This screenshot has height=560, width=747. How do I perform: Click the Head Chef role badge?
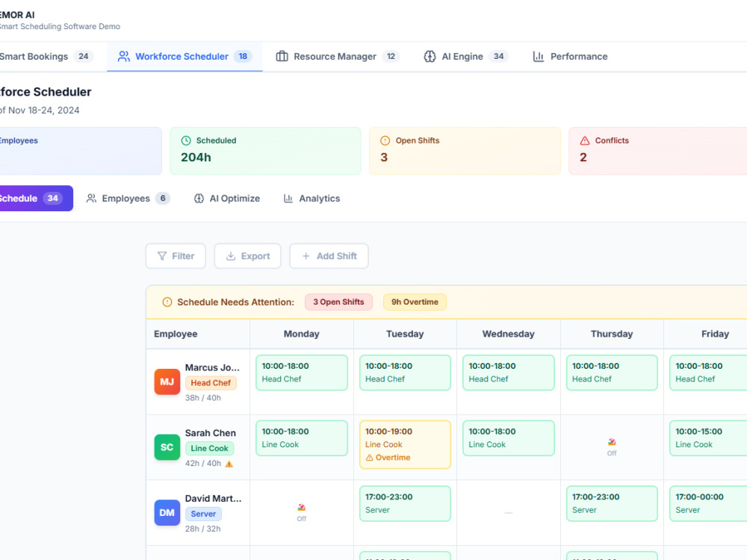click(x=211, y=383)
